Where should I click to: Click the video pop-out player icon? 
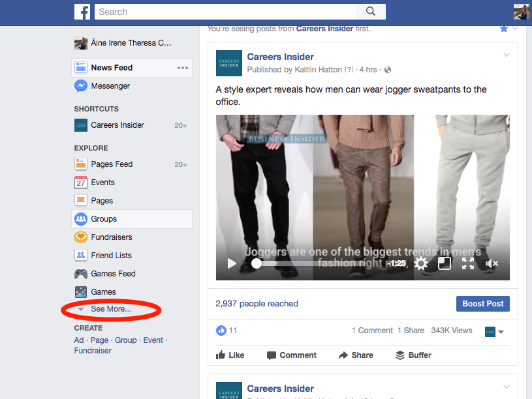[445, 263]
